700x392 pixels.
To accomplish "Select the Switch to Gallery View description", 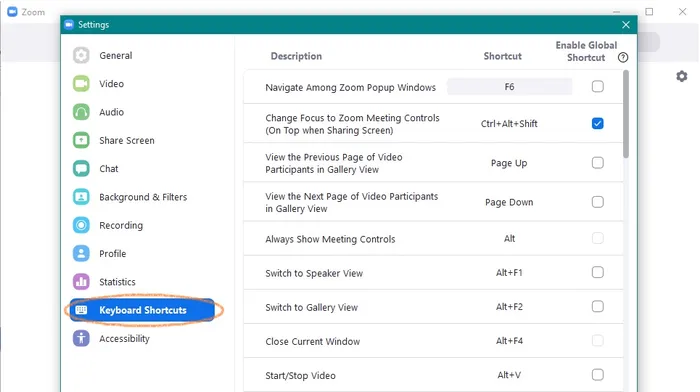I will (x=311, y=307).
